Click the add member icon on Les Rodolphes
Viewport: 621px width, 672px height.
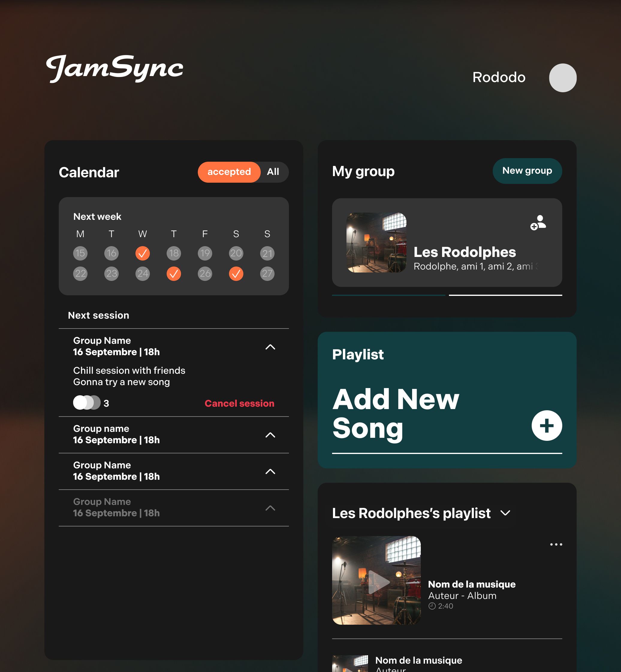click(538, 223)
